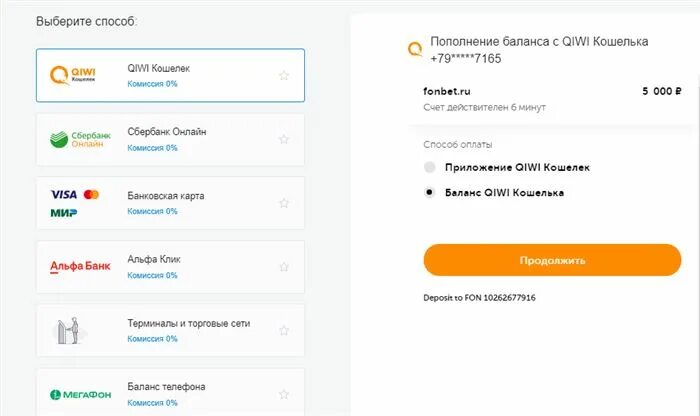
Task: Star the QIWI Кошелек payment method
Action: [x=284, y=75]
